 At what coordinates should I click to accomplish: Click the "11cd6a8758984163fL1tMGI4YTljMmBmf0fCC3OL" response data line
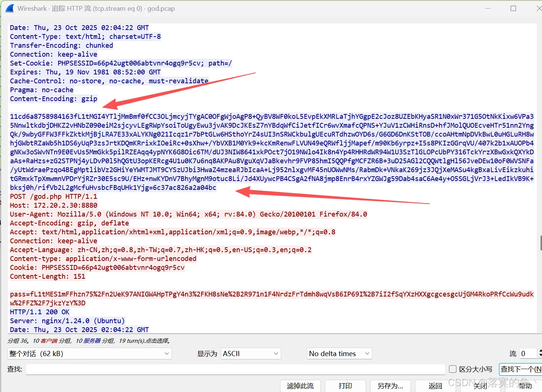tap(272, 117)
